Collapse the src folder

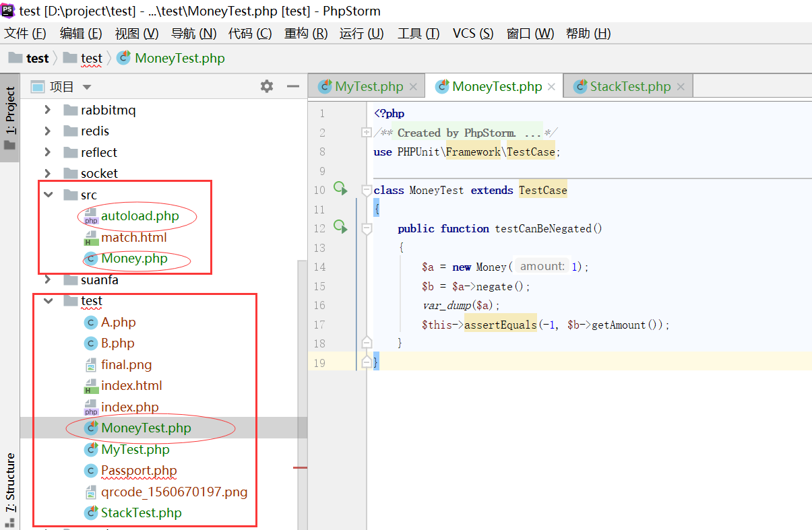(x=46, y=195)
